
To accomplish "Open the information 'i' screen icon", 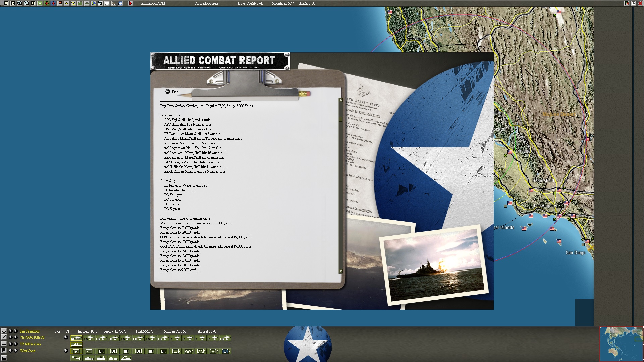I will 33,3.
